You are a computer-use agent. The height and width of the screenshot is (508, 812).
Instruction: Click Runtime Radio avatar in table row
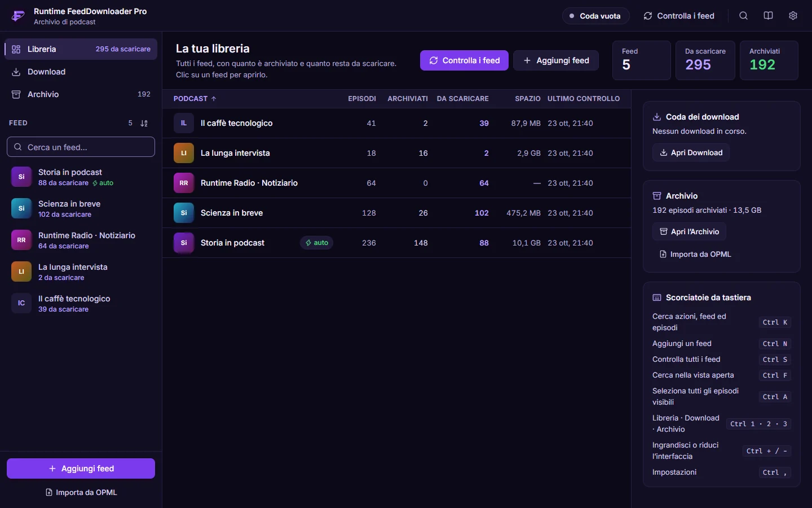coord(184,183)
